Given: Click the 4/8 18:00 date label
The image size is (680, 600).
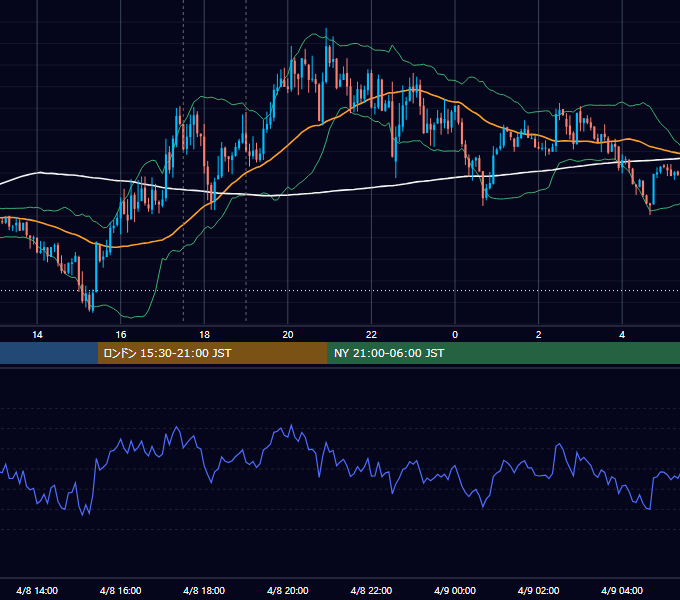Looking at the screenshot, I should point(204,590).
